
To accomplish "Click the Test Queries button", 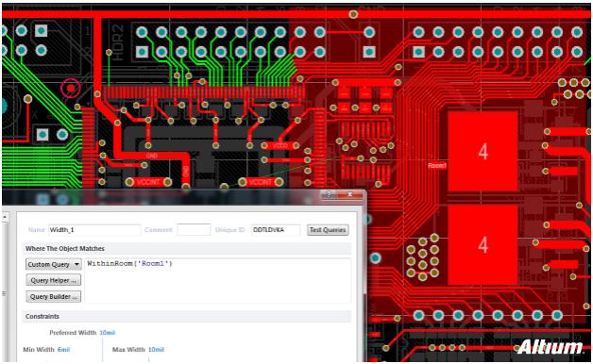I will coord(328,229).
